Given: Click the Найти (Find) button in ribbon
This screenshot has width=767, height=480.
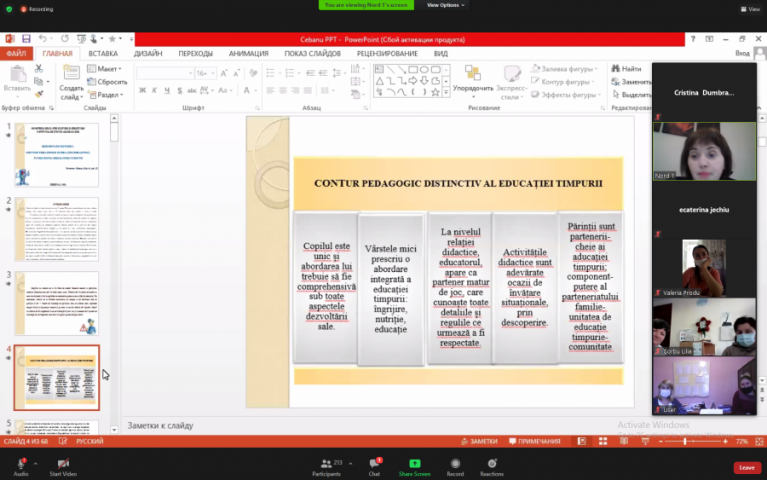Looking at the screenshot, I should (x=630, y=69).
